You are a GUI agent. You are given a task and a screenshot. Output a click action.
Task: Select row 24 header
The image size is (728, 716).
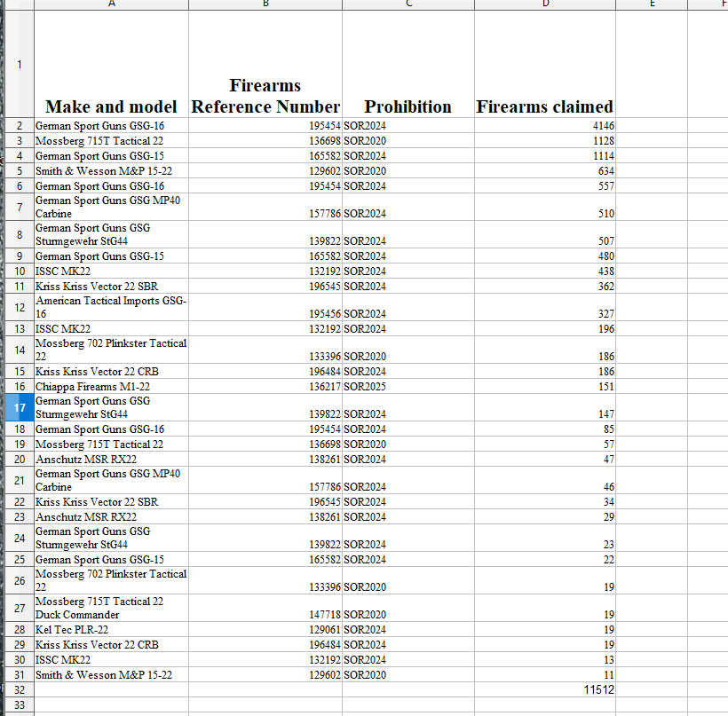(x=20, y=538)
